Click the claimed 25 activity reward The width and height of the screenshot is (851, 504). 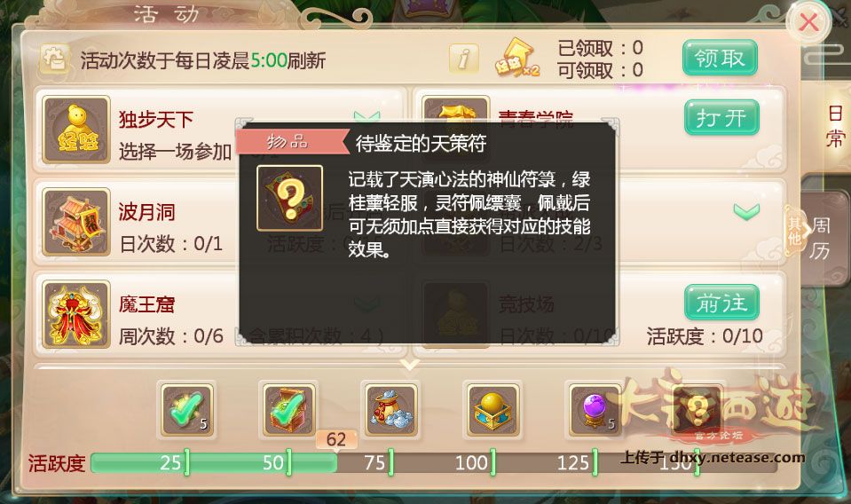[186, 410]
